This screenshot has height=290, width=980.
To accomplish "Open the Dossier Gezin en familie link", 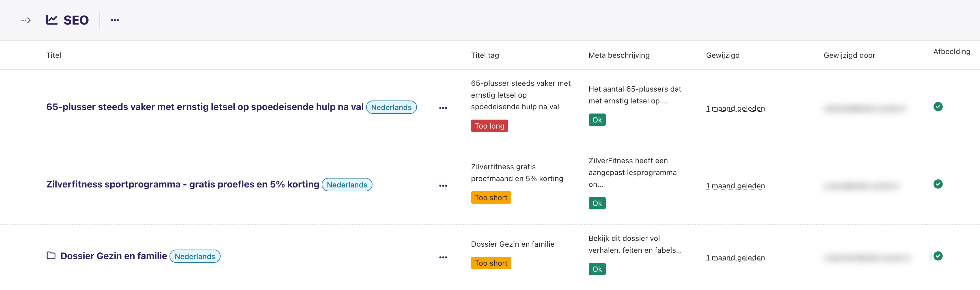I will coord(114,256).
